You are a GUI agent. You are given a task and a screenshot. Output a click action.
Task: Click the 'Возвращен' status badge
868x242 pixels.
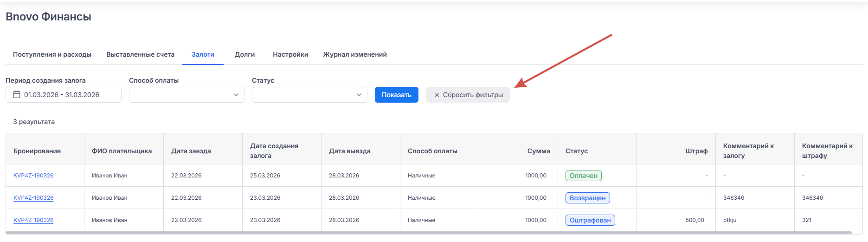pyautogui.click(x=587, y=198)
